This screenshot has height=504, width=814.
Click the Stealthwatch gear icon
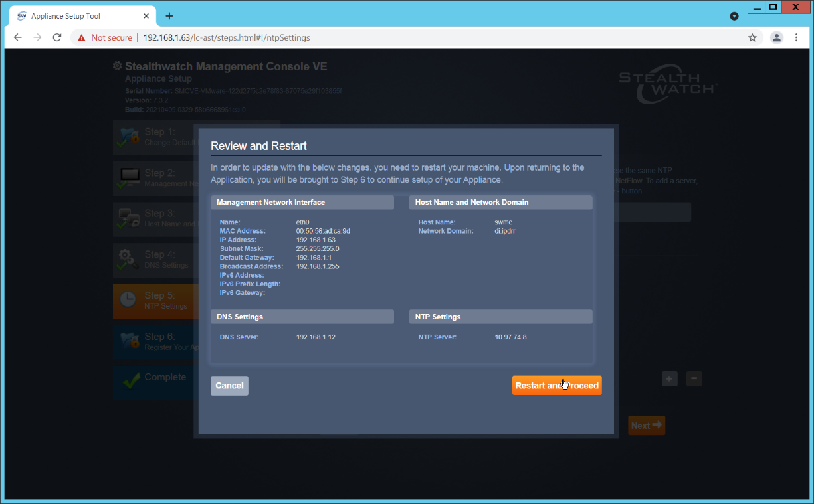[x=118, y=66]
